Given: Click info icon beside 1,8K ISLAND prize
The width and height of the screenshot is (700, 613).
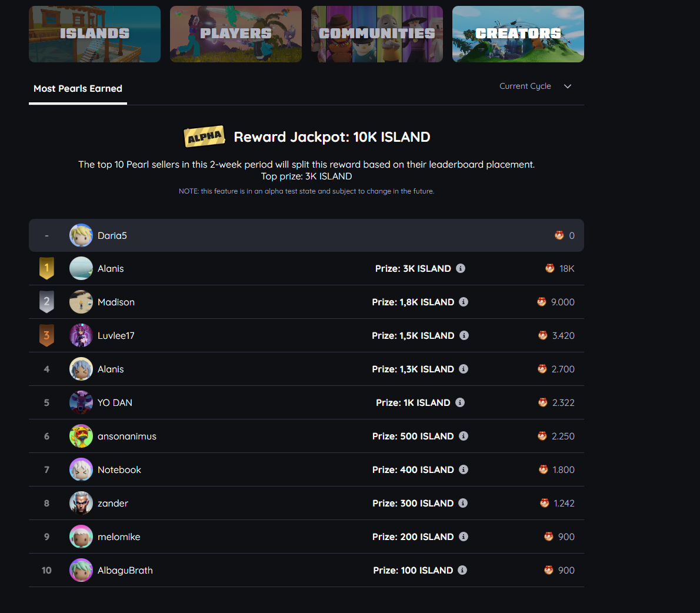Looking at the screenshot, I should pos(464,302).
